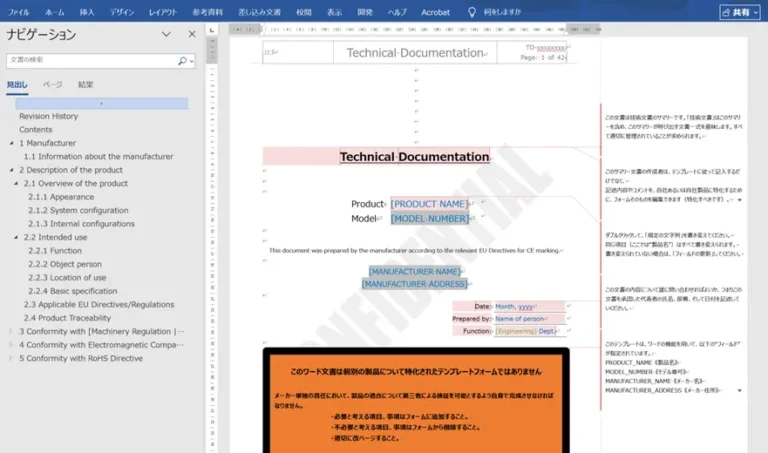Open the 参考資料 ribbon tab
The image size is (768, 453).
207,12
